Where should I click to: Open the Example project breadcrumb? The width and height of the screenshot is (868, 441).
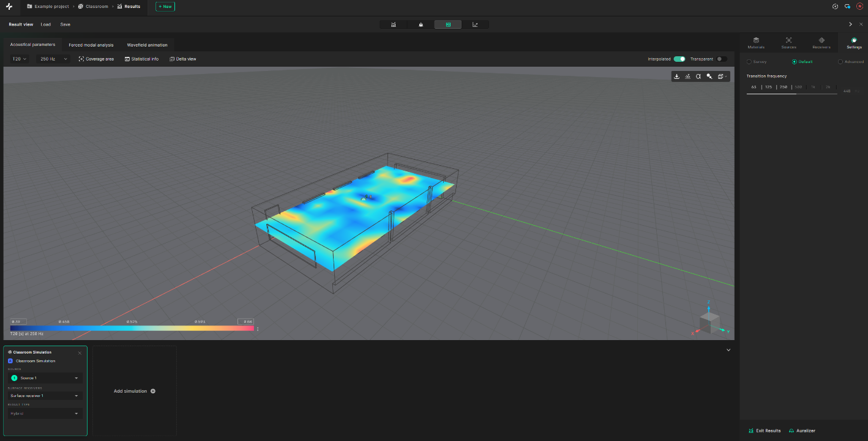tap(48, 6)
